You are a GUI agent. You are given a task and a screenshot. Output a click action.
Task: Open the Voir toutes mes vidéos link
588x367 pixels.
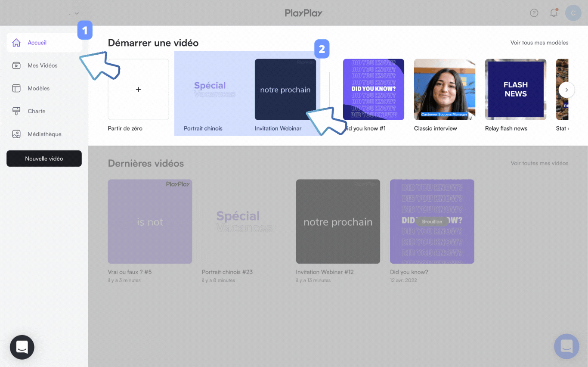coord(539,163)
